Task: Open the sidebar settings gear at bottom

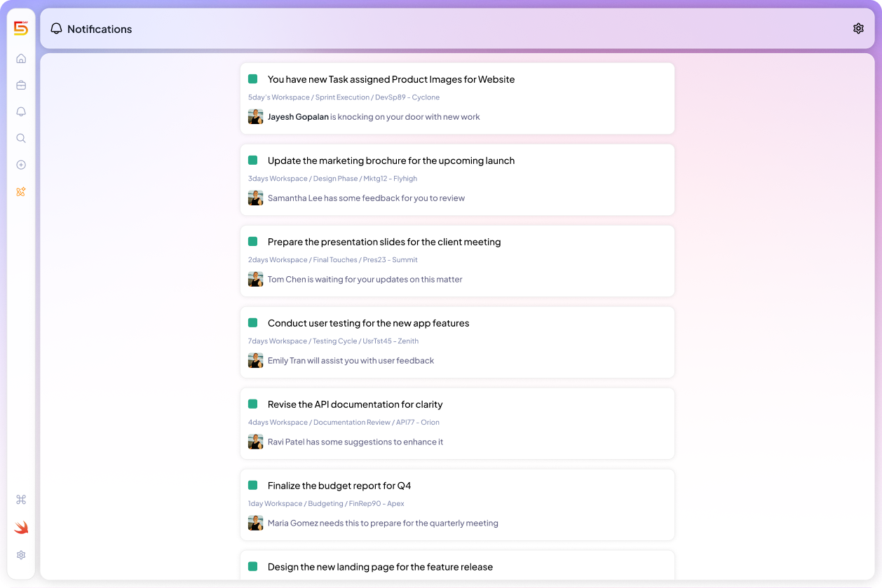Action: (x=21, y=555)
